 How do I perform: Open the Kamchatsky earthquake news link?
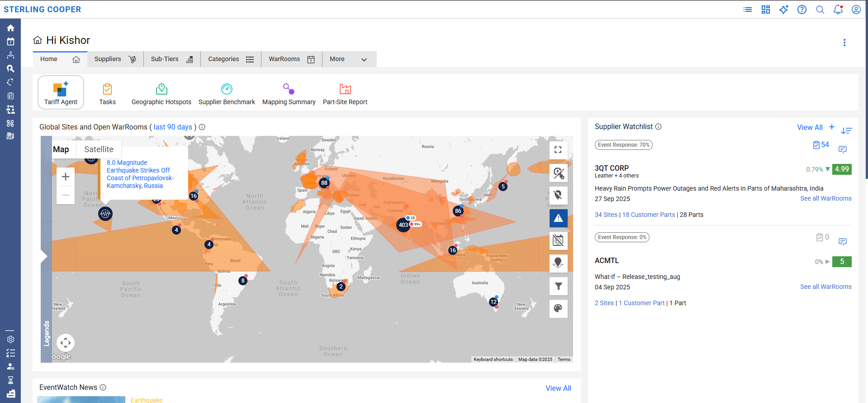coord(140,174)
